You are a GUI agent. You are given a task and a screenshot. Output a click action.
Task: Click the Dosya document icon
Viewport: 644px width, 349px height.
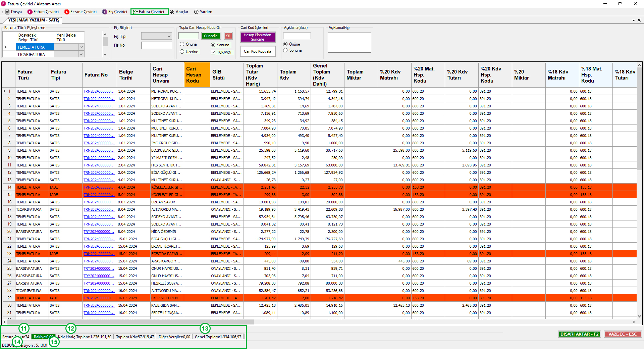[7, 12]
